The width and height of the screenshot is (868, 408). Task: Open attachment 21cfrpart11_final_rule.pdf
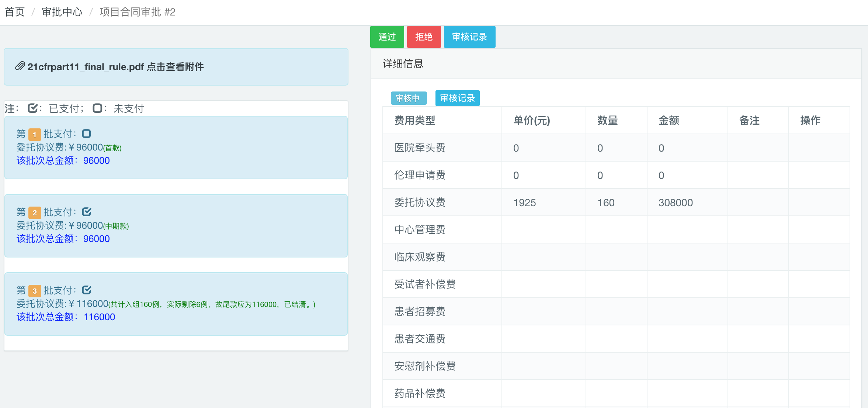115,67
